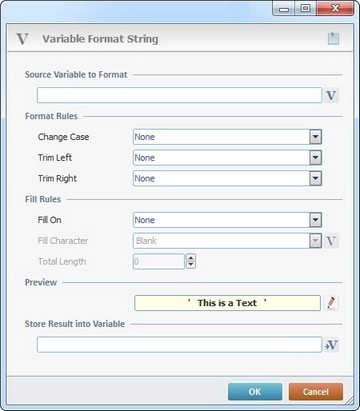Viewport: 360px width, 411px height.
Task: Open the Trim Right dropdown arrow
Action: (315, 178)
